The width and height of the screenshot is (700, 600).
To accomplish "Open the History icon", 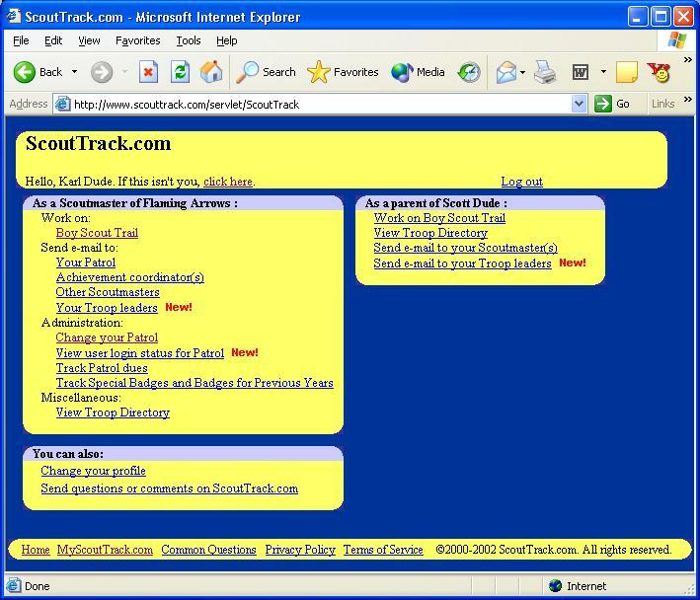I will (x=469, y=72).
